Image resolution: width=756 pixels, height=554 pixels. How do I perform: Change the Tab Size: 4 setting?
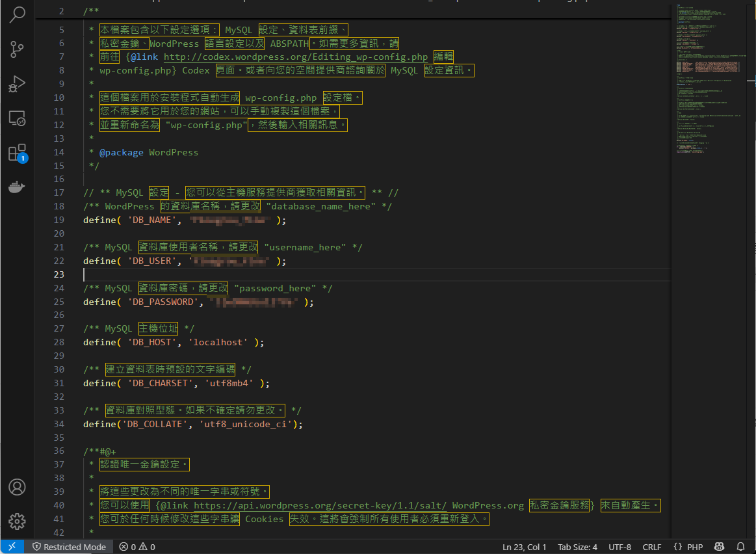(577, 547)
